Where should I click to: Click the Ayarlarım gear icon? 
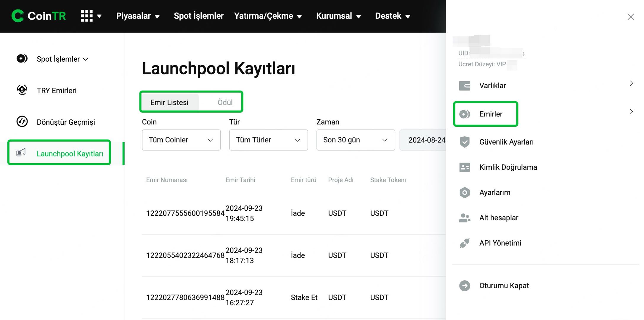(465, 193)
